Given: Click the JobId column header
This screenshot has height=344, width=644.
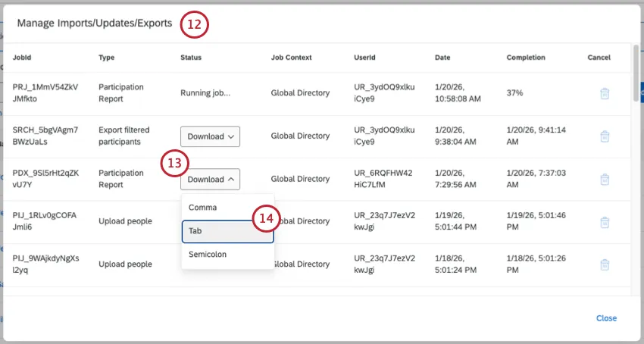Looking at the screenshot, I should [22, 58].
